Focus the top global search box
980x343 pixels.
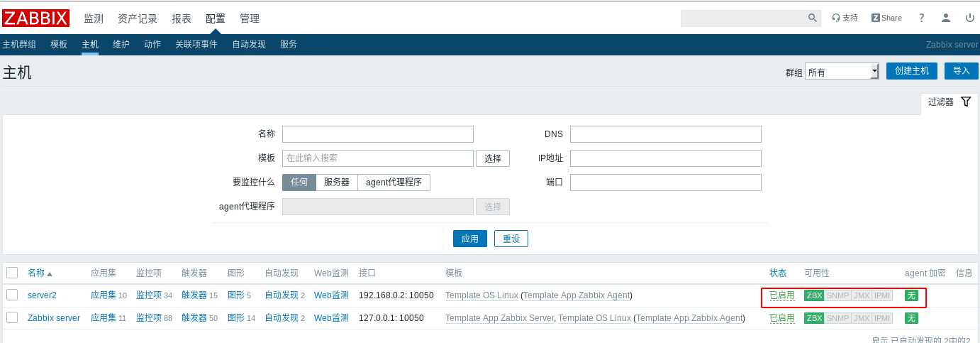[743, 18]
